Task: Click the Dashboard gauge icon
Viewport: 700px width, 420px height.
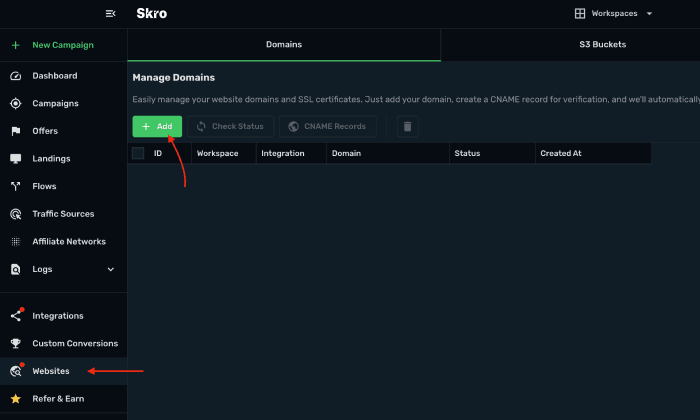Action: coord(16,76)
